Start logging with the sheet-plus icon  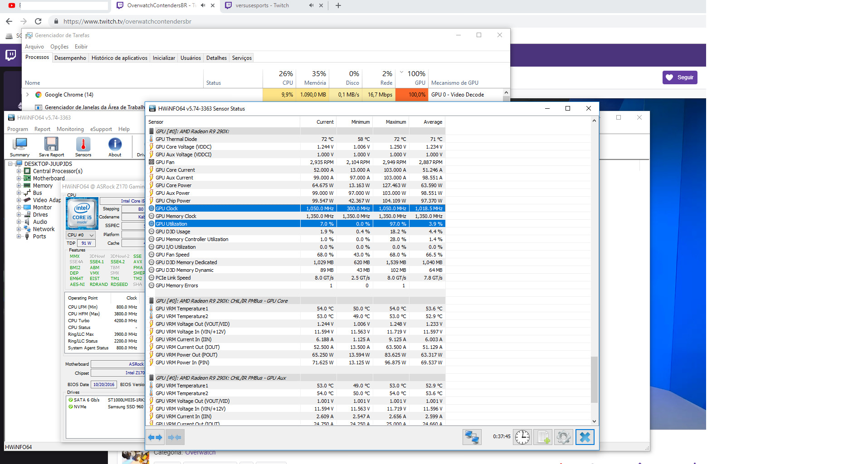pos(543,437)
